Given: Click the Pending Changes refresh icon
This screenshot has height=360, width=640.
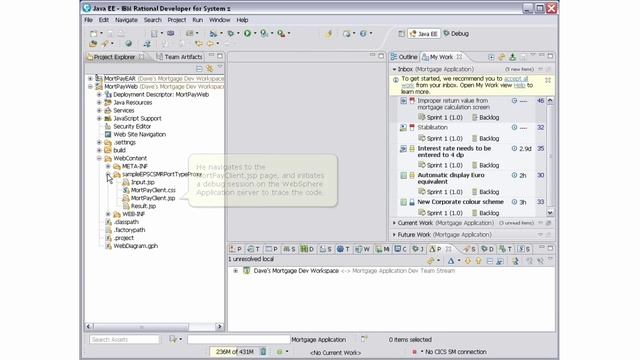Looking at the screenshot, I should pos(430,260).
